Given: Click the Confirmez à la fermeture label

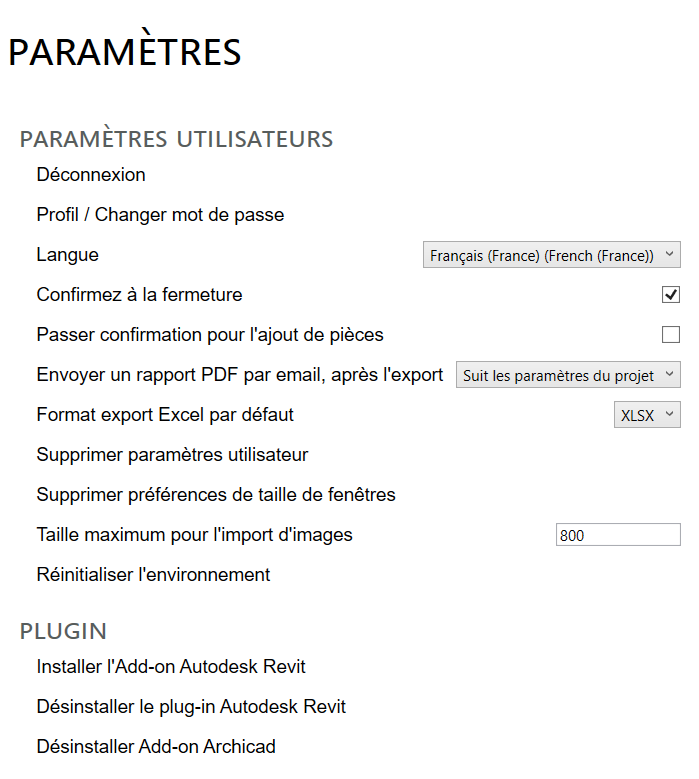Looking at the screenshot, I should point(139,295).
